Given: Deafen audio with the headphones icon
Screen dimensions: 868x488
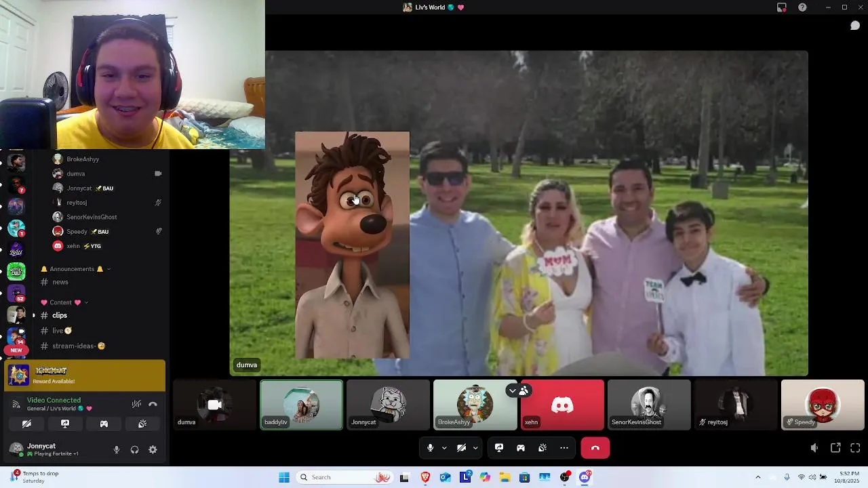Looking at the screenshot, I should [x=134, y=449].
